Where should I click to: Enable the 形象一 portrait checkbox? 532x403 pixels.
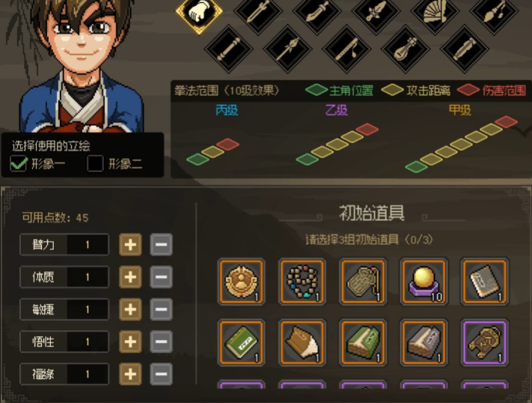18,163
